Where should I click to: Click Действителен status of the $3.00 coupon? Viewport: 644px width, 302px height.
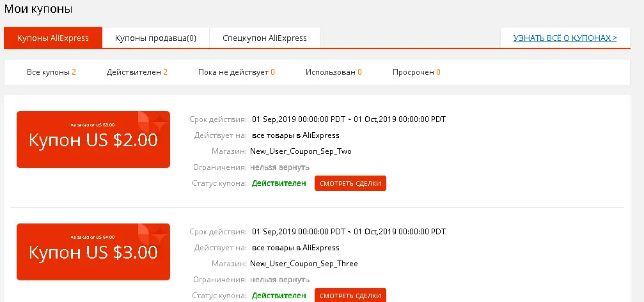279,296
